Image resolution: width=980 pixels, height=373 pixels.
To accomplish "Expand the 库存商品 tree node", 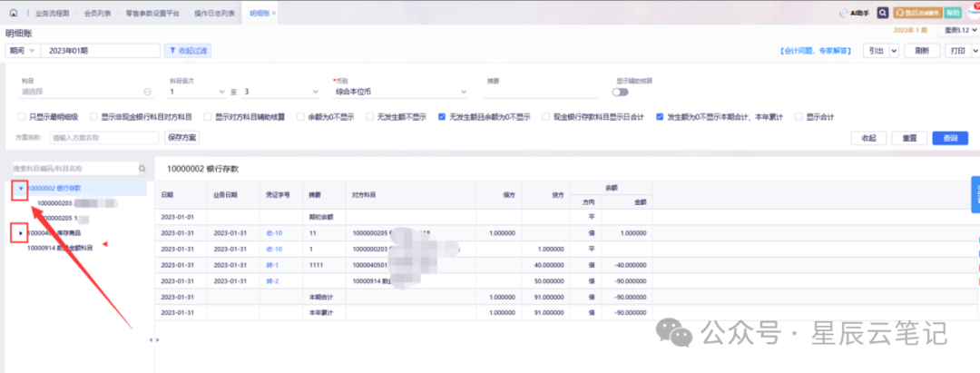I will pos(21,233).
